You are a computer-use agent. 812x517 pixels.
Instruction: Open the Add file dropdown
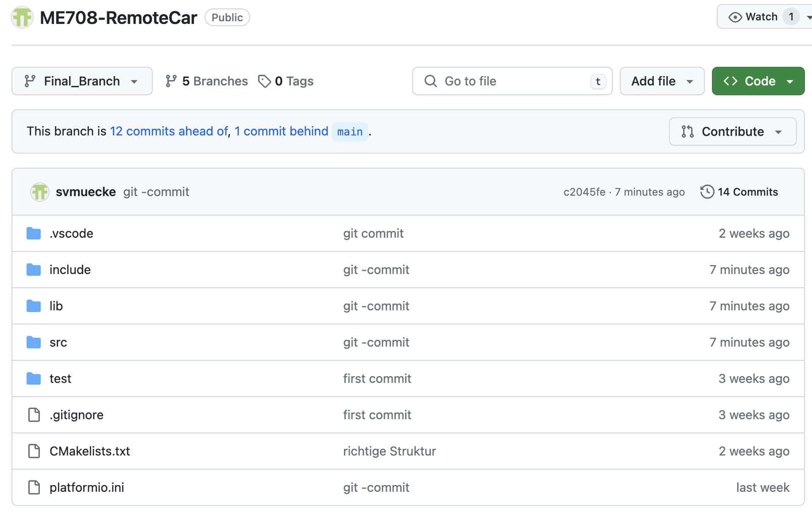662,81
